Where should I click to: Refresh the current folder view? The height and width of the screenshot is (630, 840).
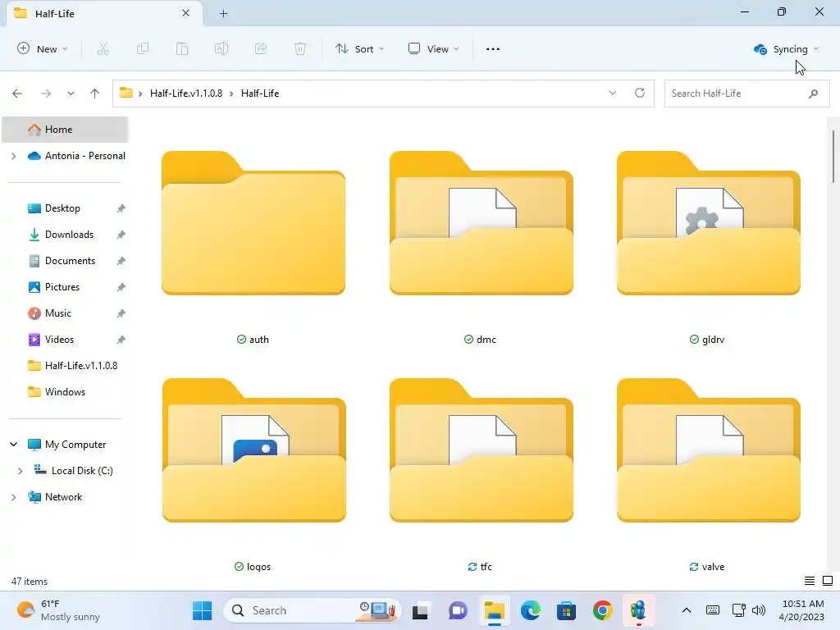[x=640, y=93]
